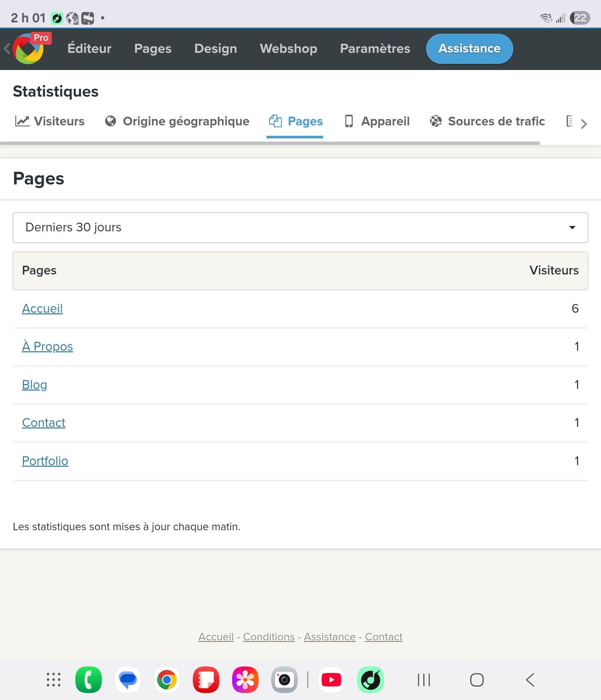
Task: Expand the Derniers 30 jours dropdown
Action: 300,227
